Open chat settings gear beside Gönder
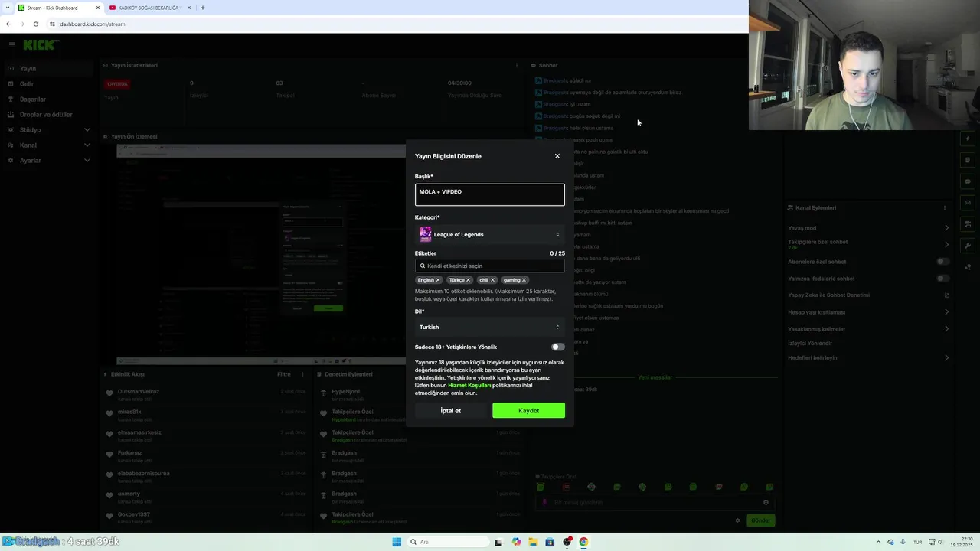This screenshot has height=551, width=980. point(737,520)
